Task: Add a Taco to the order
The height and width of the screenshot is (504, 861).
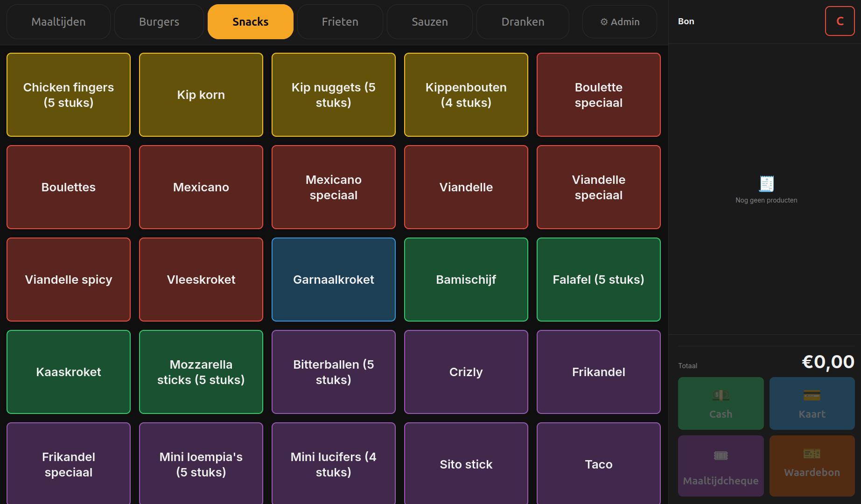Action: (x=599, y=463)
